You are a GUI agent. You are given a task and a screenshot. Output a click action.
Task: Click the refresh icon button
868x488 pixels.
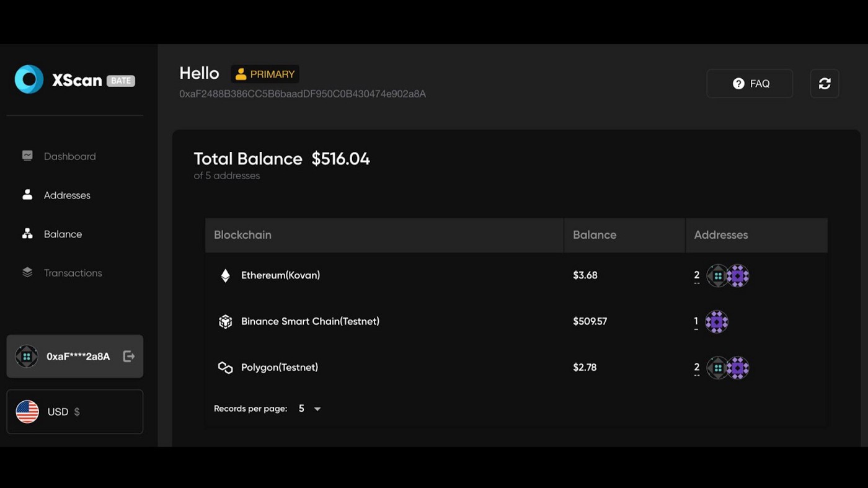[824, 84]
